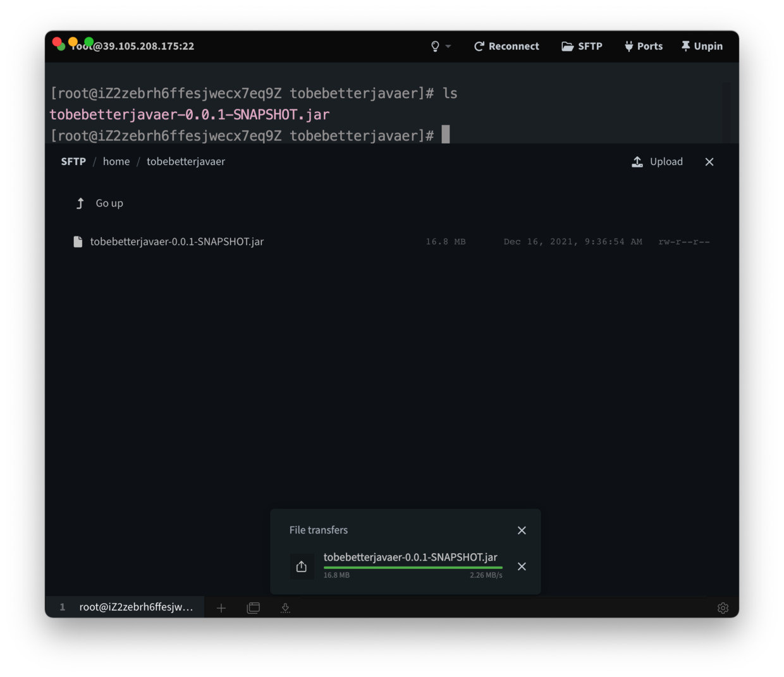Click the SFTP breadcrumb root label
The image size is (784, 677).
point(73,161)
